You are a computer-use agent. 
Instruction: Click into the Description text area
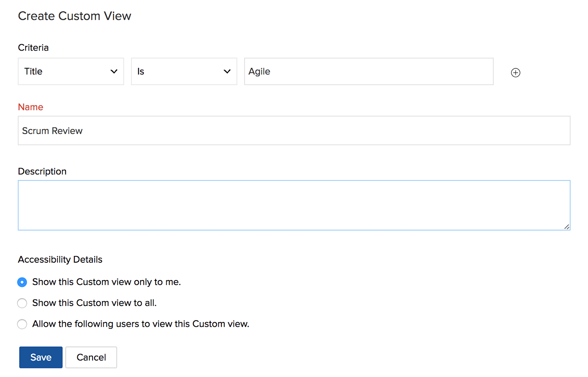[x=294, y=205]
